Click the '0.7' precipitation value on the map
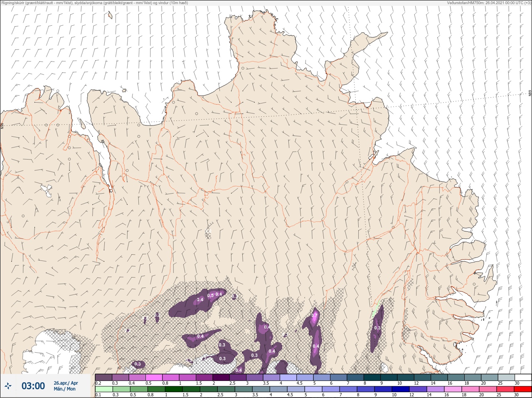This screenshot has width=532, height=398. click(315, 316)
